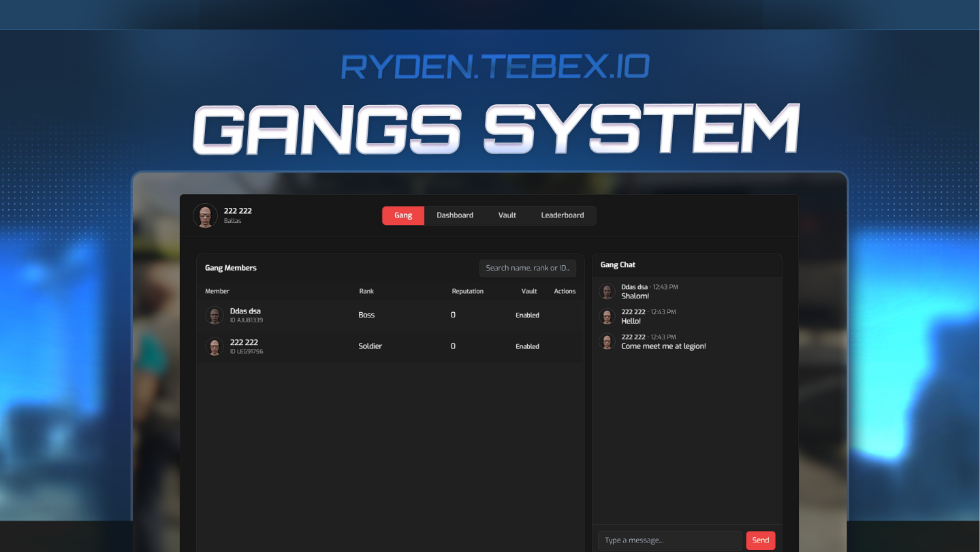Screen dimensions: 980x552
Task: Click the 'Hello!' chat message
Action: (631, 321)
